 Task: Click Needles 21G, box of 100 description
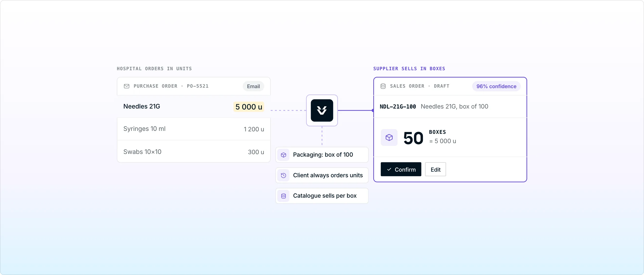454,107
